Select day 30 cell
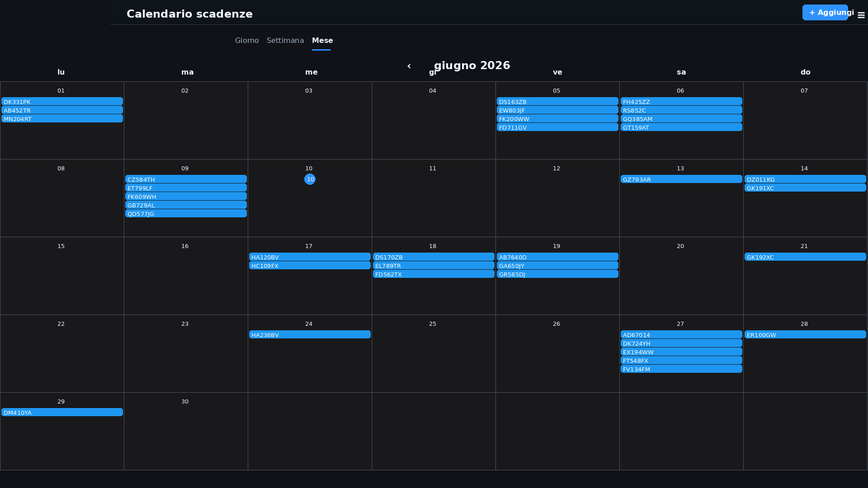The image size is (868, 488). coord(186,432)
